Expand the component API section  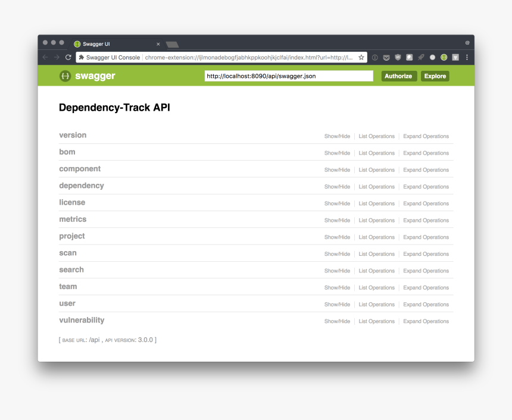pos(80,169)
